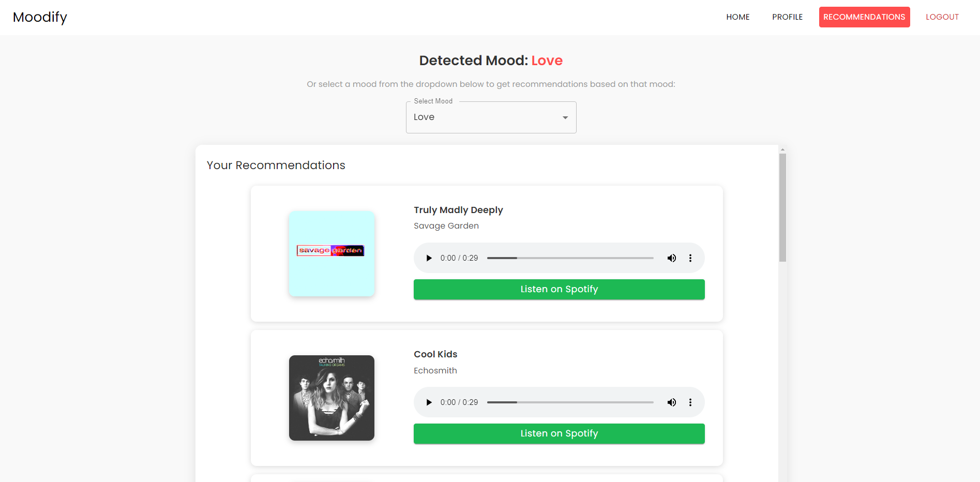This screenshot has height=482, width=980.
Task: Select the RECOMMENDATIONS nav button
Action: click(x=865, y=17)
